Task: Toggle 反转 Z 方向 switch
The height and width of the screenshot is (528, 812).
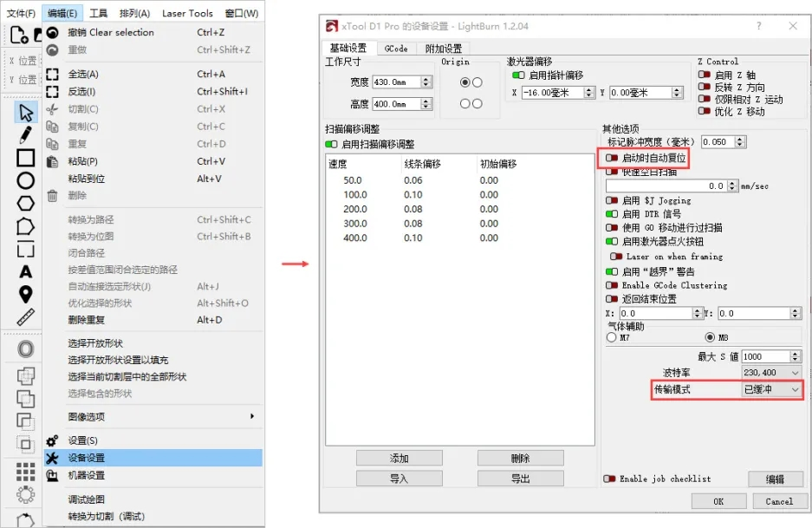Action: pos(705,87)
